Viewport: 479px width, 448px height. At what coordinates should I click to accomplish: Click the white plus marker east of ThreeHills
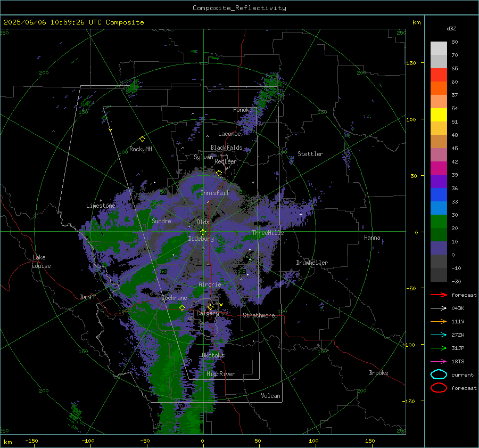[301, 214]
